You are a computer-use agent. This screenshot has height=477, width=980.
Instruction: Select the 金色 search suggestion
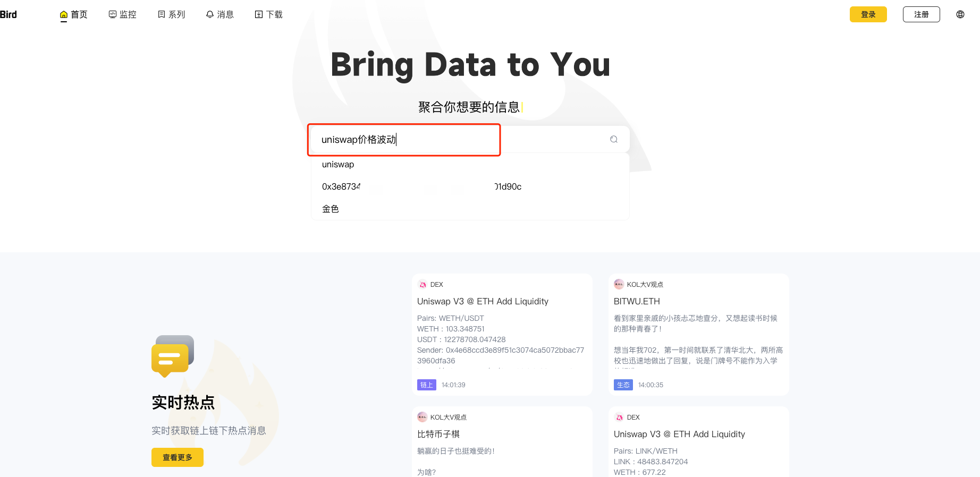click(331, 209)
